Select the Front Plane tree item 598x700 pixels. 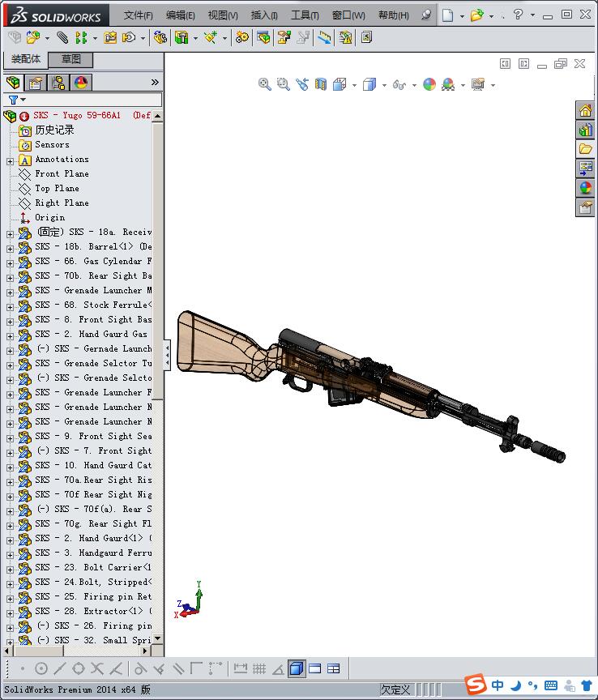pyautogui.click(x=62, y=173)
